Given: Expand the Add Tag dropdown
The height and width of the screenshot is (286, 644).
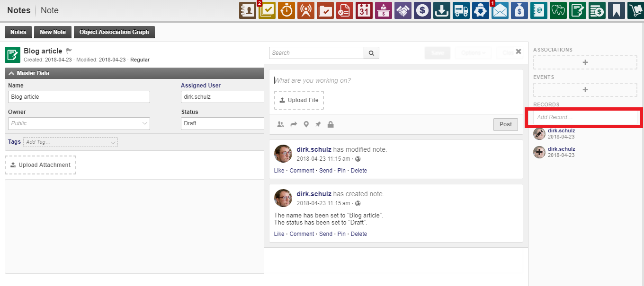Looking at the screenshot, I should click(71, 142).
